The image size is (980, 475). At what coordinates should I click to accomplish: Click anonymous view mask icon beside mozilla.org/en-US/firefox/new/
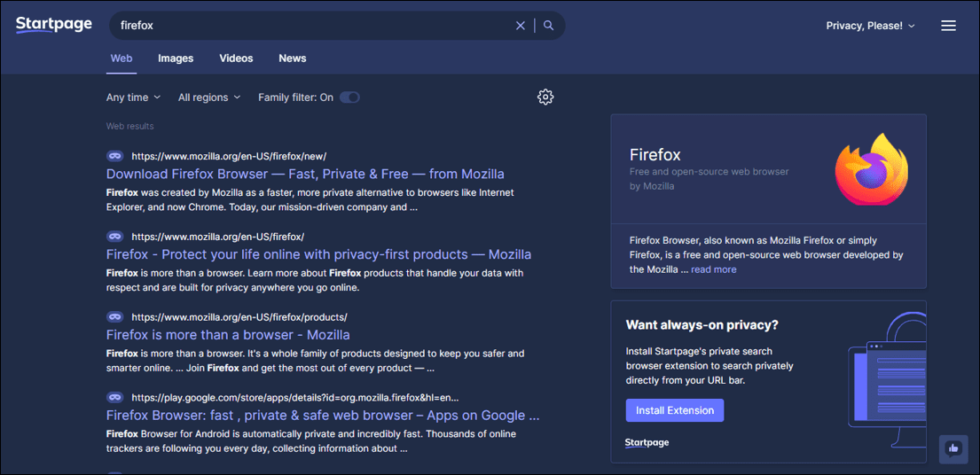click(115, 156)
